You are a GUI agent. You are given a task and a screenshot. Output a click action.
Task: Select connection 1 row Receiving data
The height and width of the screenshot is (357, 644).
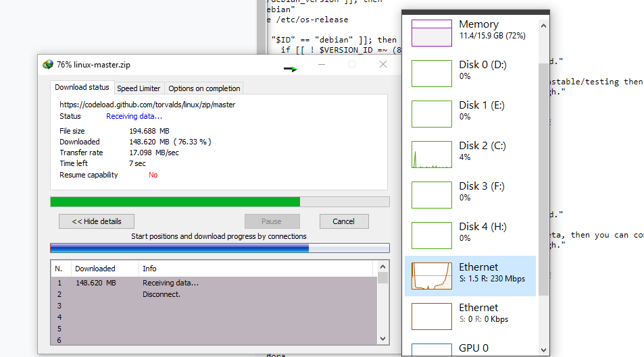coord(170,283)
